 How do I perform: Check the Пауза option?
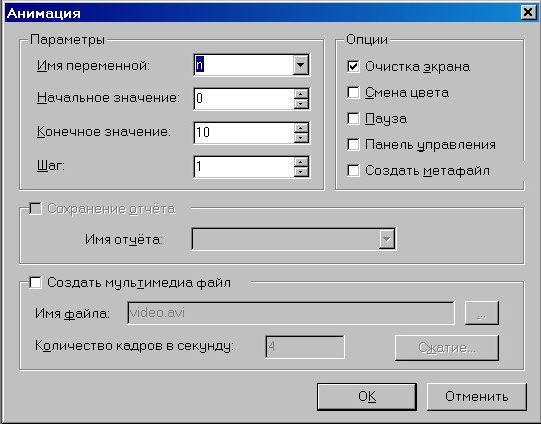click(353, 118)
